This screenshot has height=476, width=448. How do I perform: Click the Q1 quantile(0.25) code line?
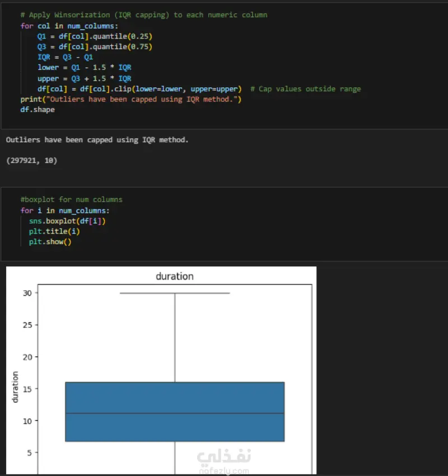(95, 36)
